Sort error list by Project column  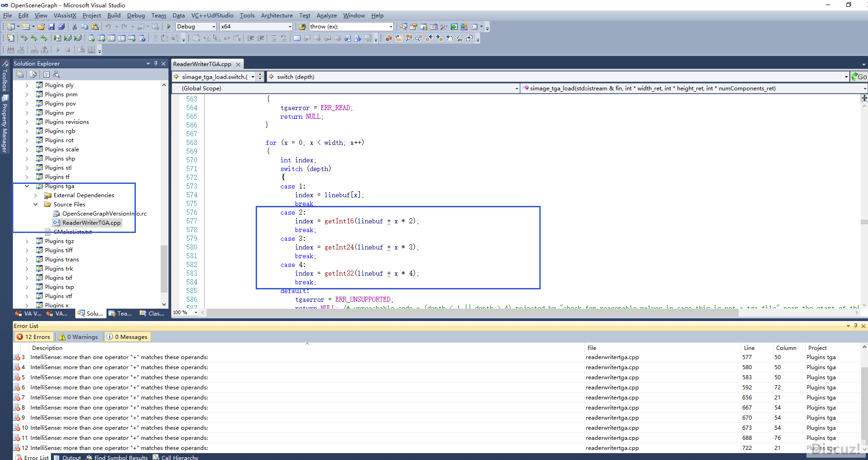832,348
